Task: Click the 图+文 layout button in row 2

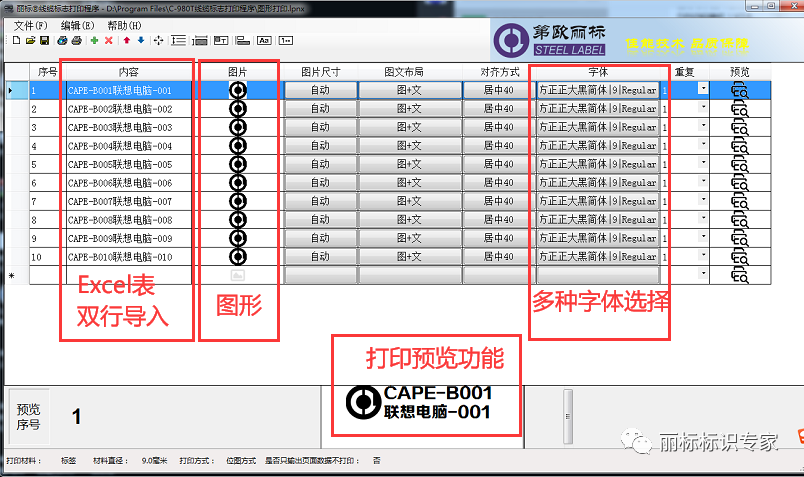Action: pos(410,109)
